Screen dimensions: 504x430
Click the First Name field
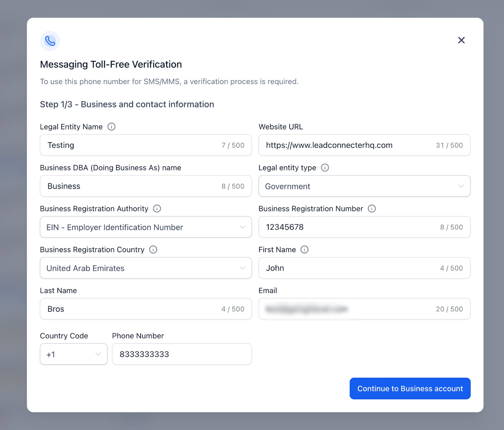tap(364, 268)
